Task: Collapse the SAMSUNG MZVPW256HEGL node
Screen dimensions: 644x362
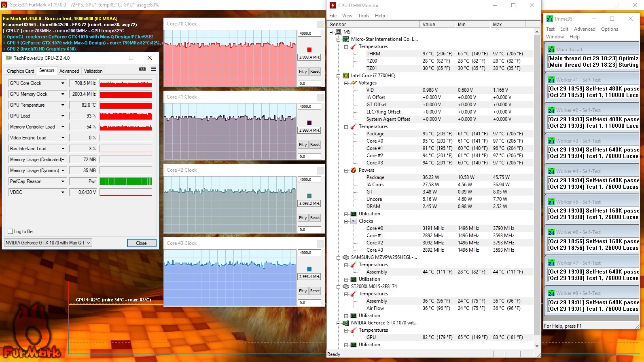Action: [339, 257]
